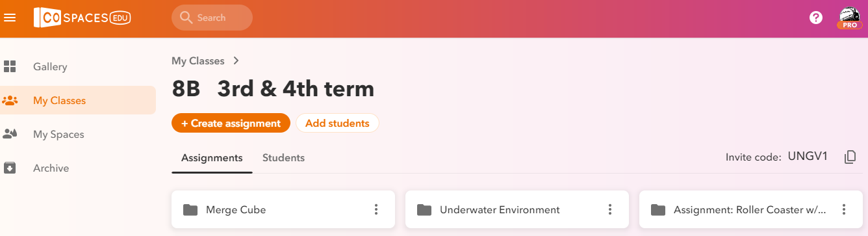868x236 pixels.
Task: Click the My Classes breadcrumb link
Action: pos(198,60)
